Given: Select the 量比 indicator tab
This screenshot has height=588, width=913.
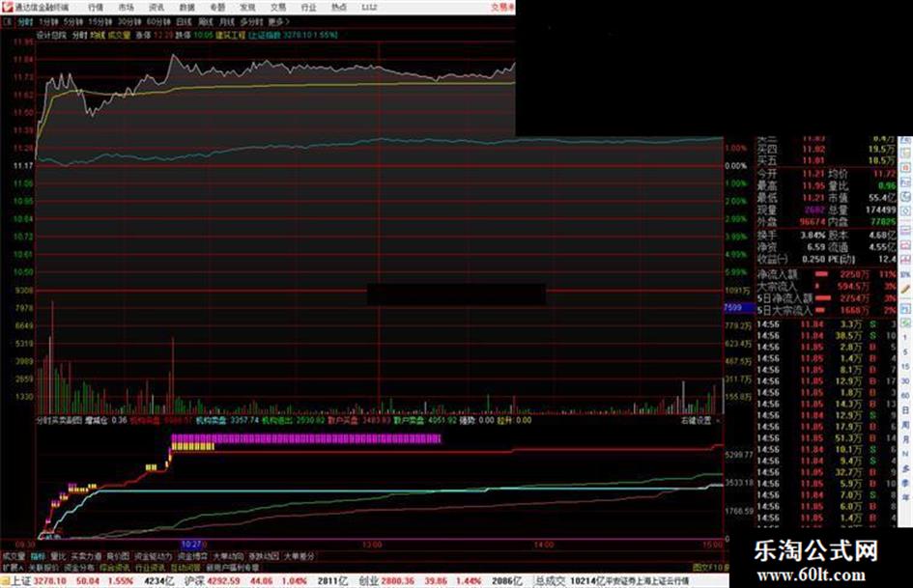Looking at the screenshot, I should point(58,556).
